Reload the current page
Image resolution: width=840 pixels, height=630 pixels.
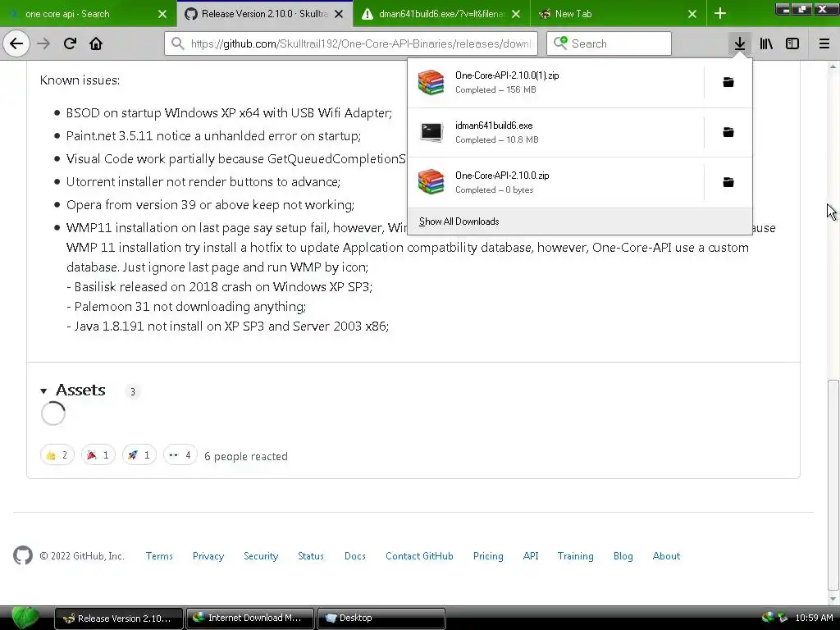[70, 43]
